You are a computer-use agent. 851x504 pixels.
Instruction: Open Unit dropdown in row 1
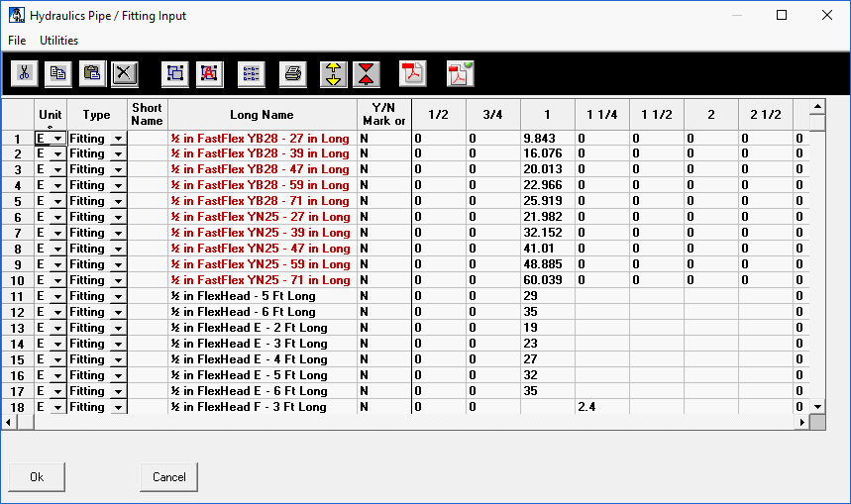[x=57, y=139]
